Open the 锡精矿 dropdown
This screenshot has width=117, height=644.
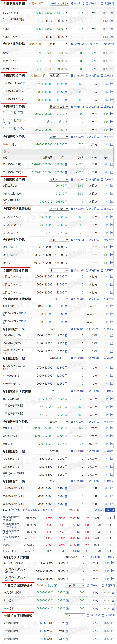(59, 137)
